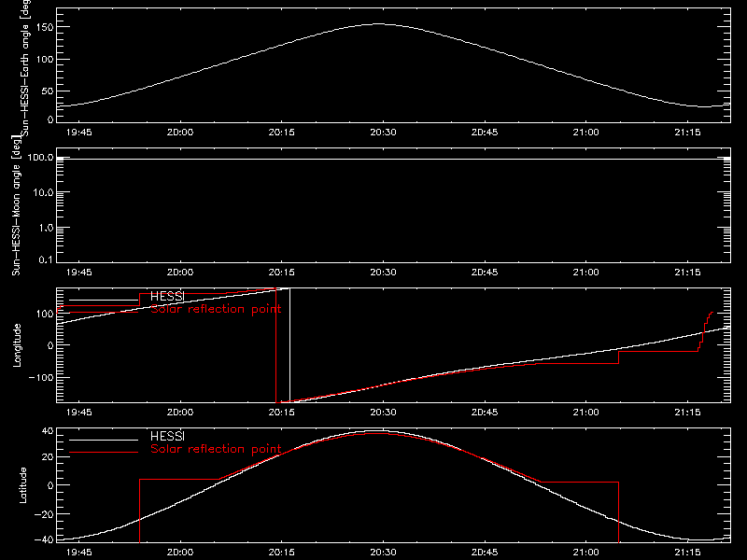Click the -20 tick on Latitude plot
Viewport: 747px width, 560px height.
point(44,514)
